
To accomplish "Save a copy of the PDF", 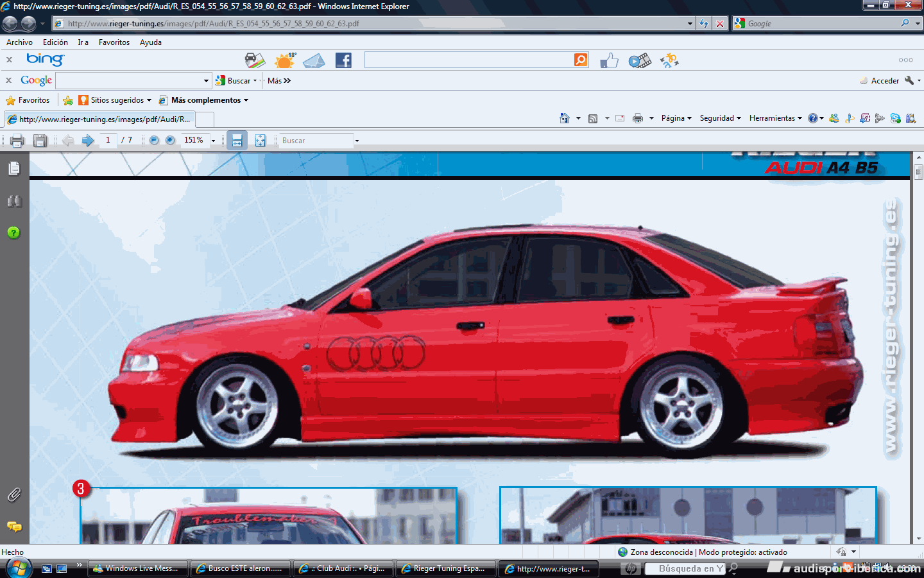I will coord(40,141).
